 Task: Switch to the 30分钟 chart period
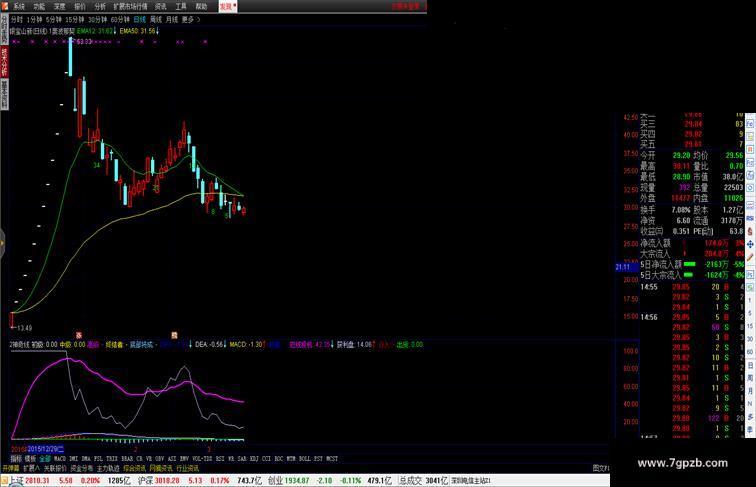pos(97,20)
